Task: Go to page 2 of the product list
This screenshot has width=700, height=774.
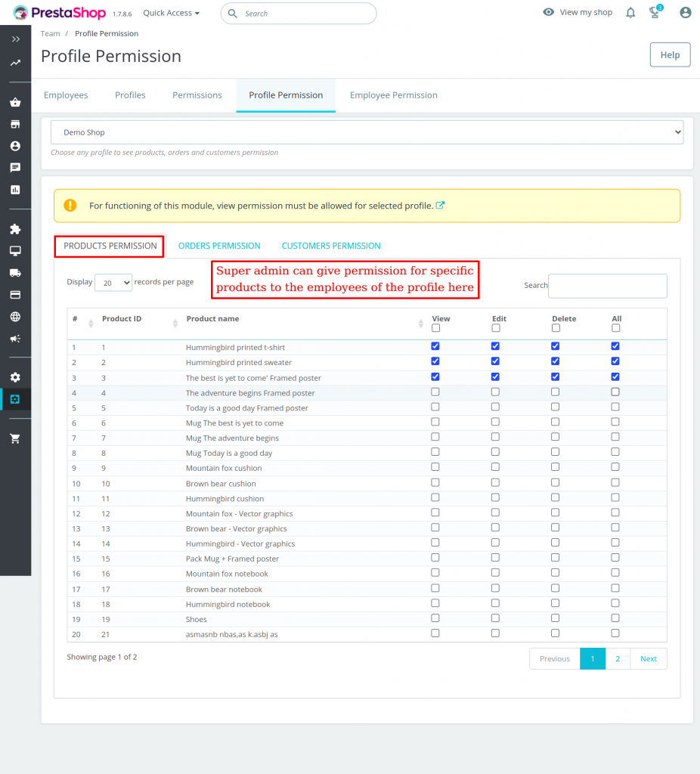Action: click(618, 658)
